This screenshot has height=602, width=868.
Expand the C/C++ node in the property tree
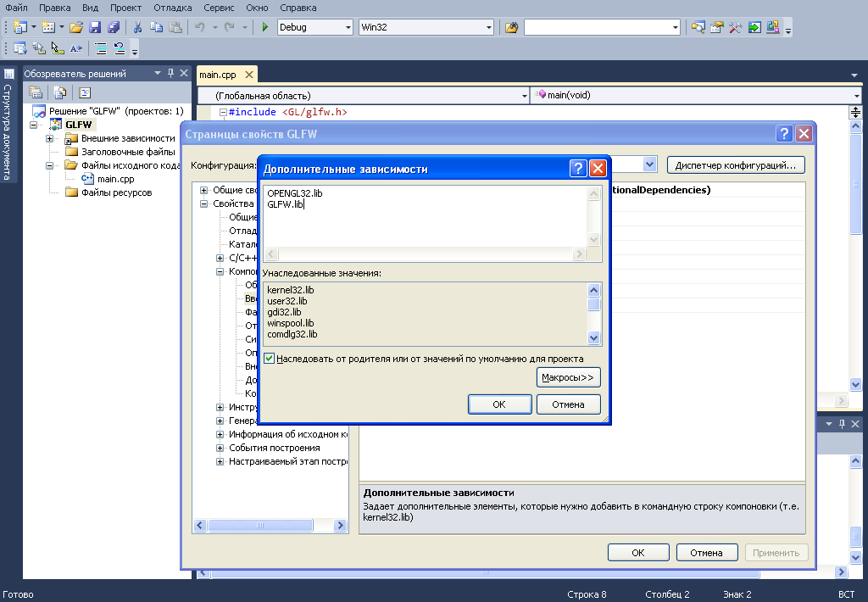pos(220,258)
